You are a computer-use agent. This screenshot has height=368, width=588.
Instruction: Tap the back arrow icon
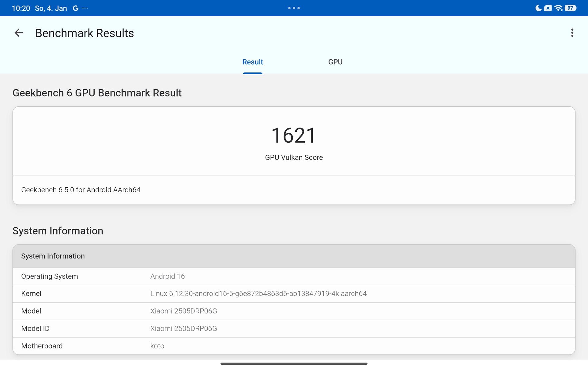click(19, 33)
